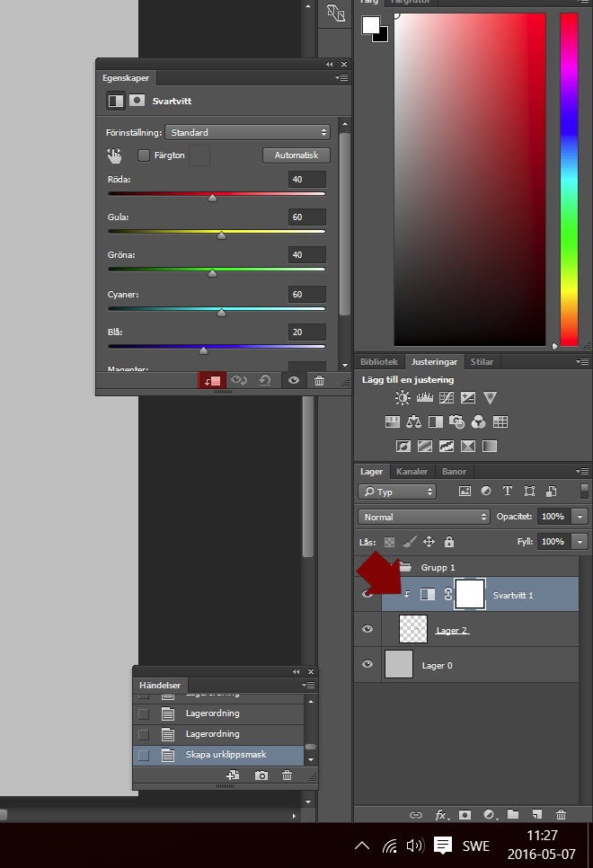The height and width of the screenshot is (868, 593).
Task: Add a Hue/Saturation adjustment layer
Action: coord(392,421)
